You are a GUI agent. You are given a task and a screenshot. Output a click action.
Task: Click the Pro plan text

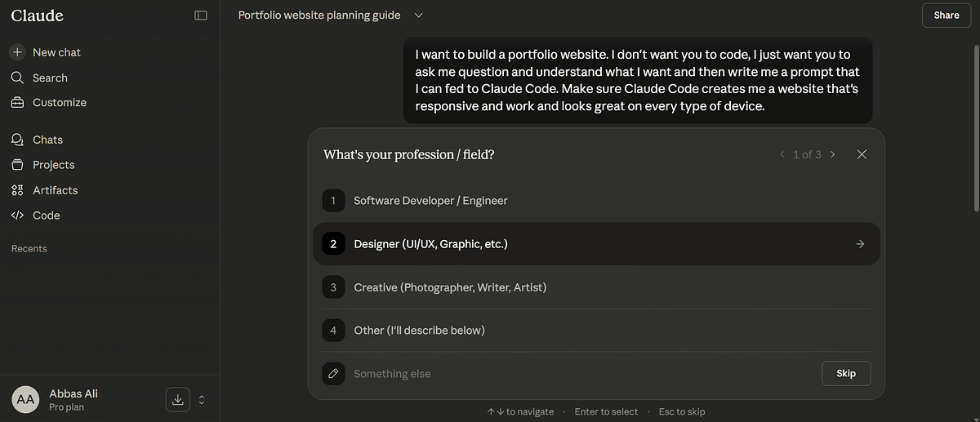coord(66,407)
